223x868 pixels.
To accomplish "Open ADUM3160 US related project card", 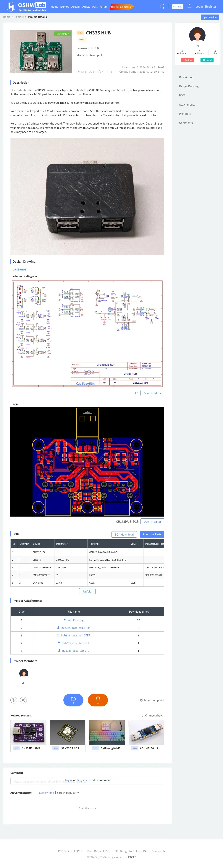I will pyautogui.click(x=146, y=736).
